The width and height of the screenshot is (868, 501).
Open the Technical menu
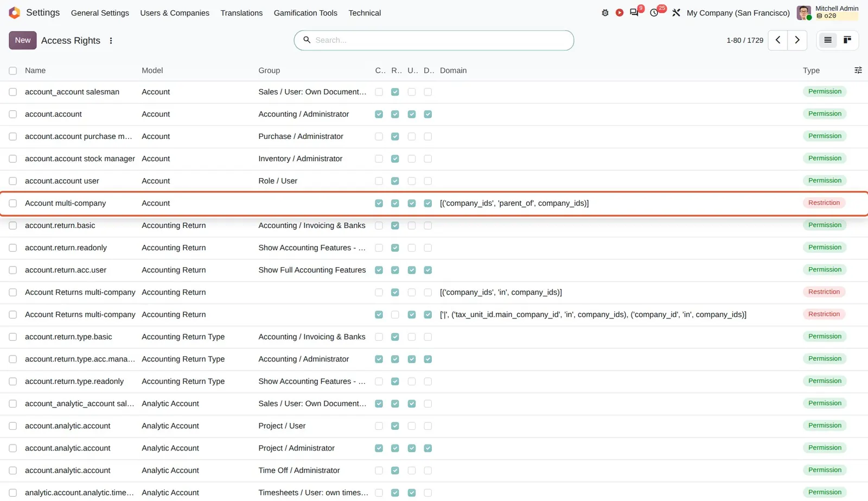(x=365, y=12)
